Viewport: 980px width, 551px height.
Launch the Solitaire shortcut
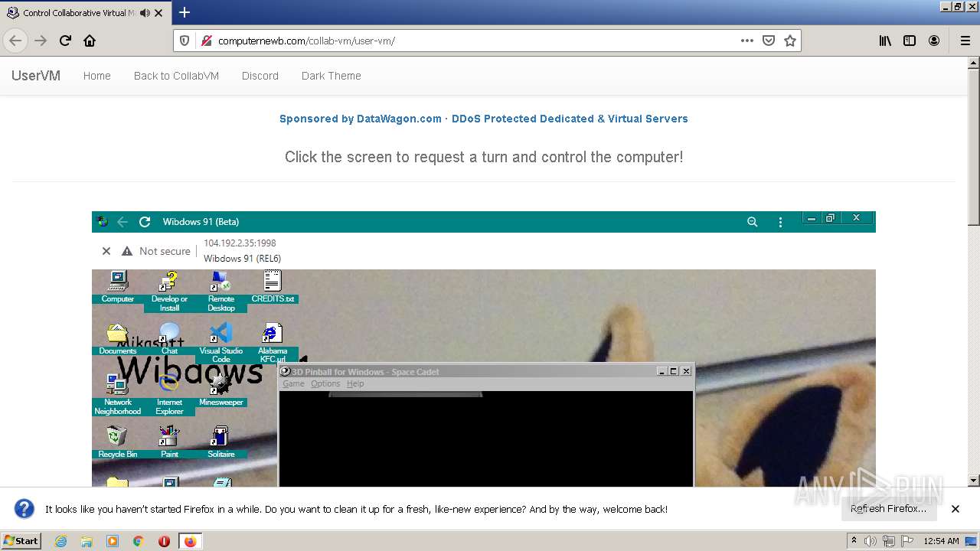coord(220,442)
